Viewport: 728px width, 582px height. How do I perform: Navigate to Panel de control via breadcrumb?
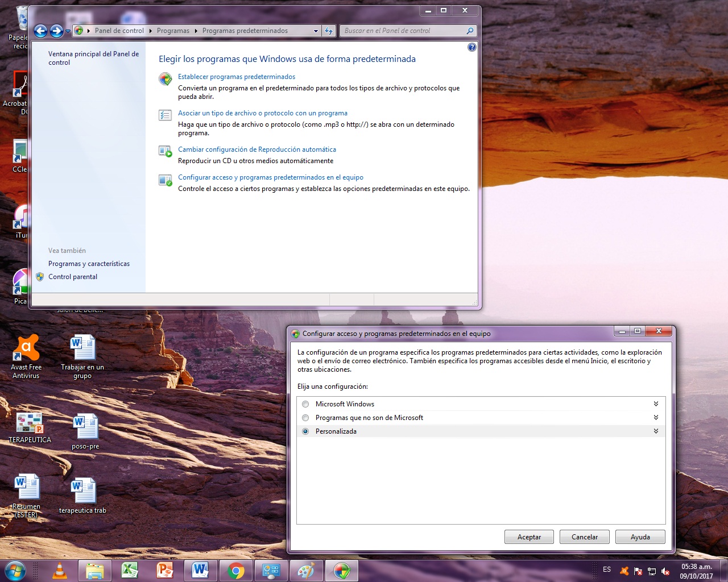(x=119, y=31)
